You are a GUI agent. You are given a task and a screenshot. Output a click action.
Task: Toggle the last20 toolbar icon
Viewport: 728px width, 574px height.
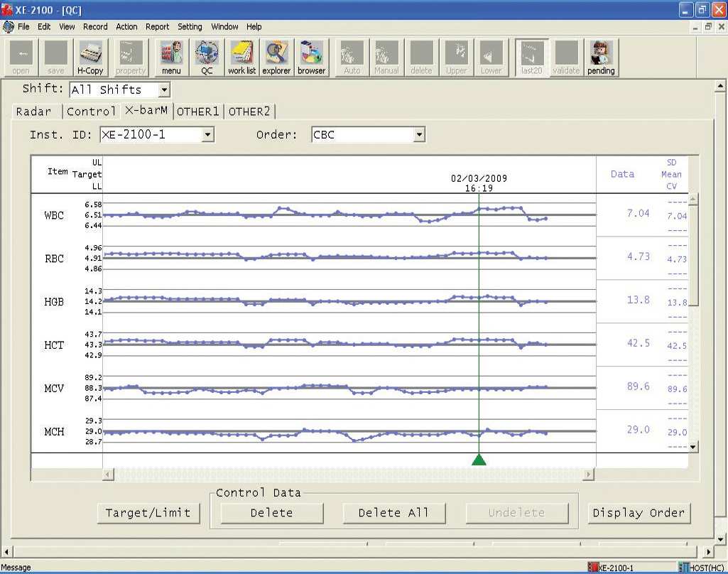pos(531,58)
